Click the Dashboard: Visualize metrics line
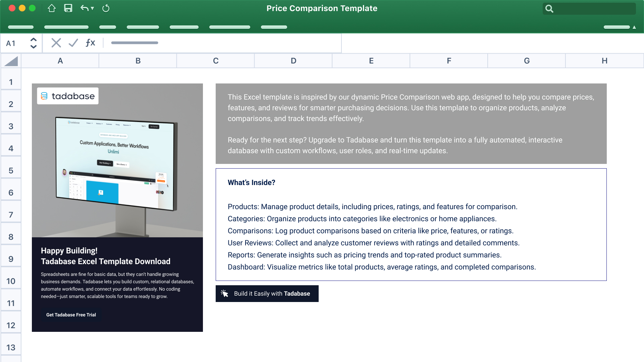Image resolution: width=644 pixels, height=362 pixels. click(x=382, y=267)
